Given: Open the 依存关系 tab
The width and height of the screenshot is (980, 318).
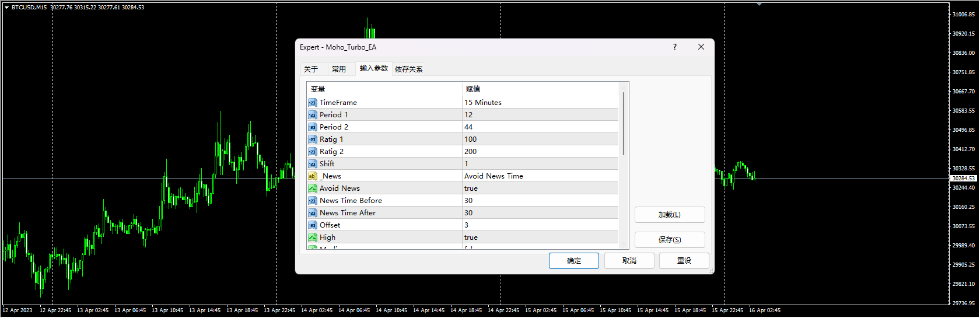Looking at the screenshot, I should pyautogui.click(x=408, y=69).
